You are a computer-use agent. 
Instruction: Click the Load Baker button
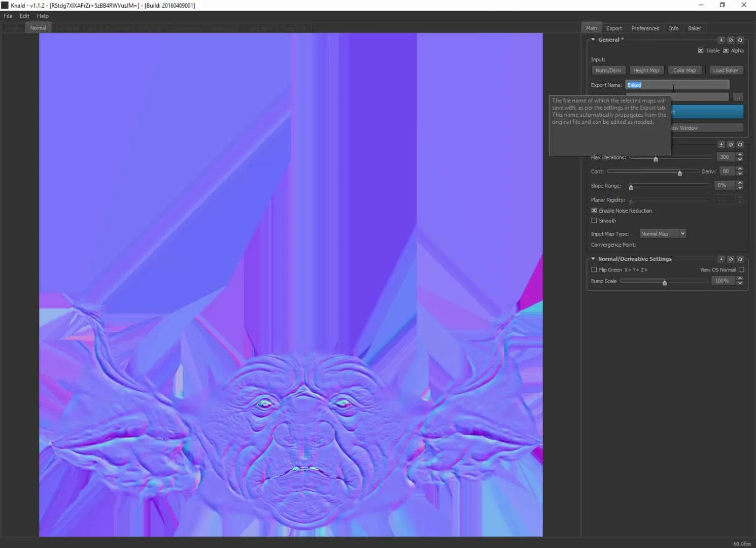726,71
